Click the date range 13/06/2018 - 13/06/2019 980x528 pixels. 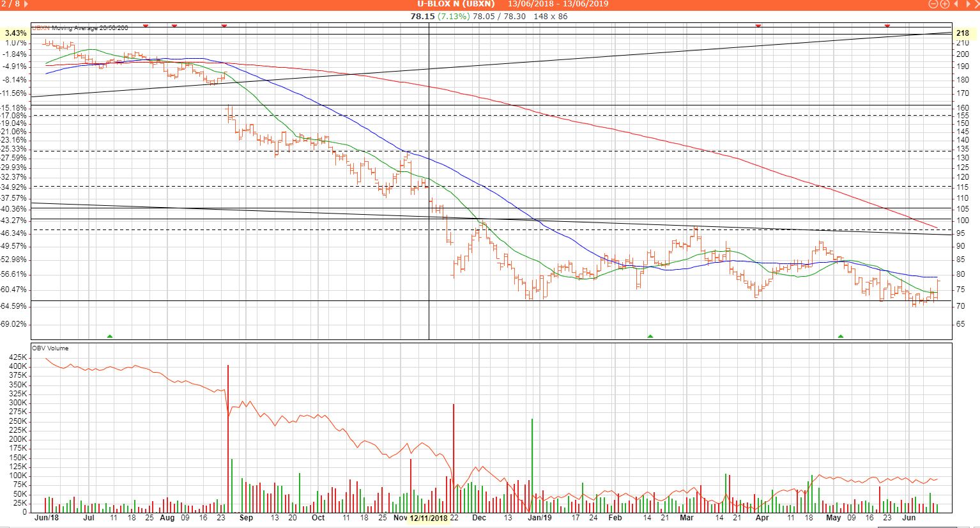(x=558, y=4)
